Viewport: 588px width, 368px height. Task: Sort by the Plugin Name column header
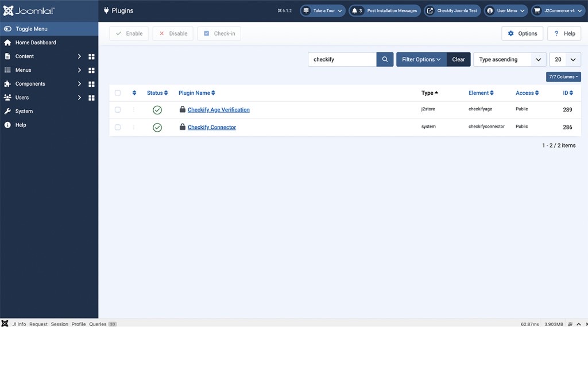(x=196, y=93)
